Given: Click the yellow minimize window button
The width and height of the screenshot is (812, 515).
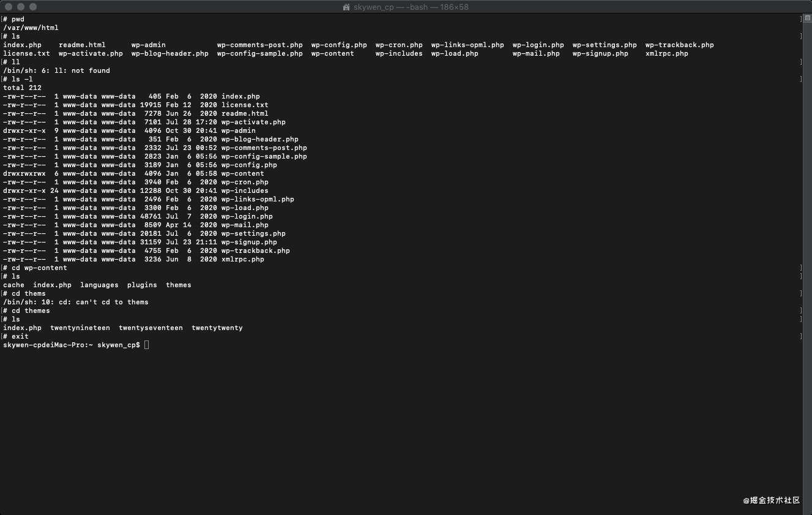Looking at the screenshot, I should tap(21, 7).
